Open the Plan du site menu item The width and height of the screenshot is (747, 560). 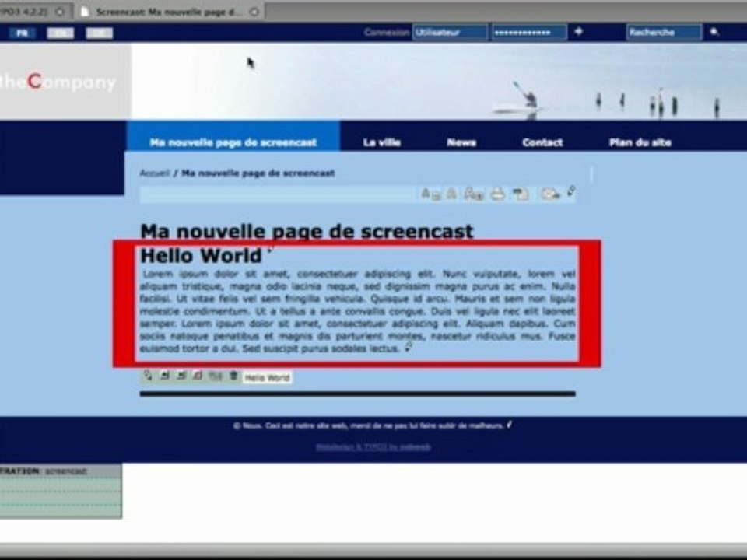click(x=640, y=142)
